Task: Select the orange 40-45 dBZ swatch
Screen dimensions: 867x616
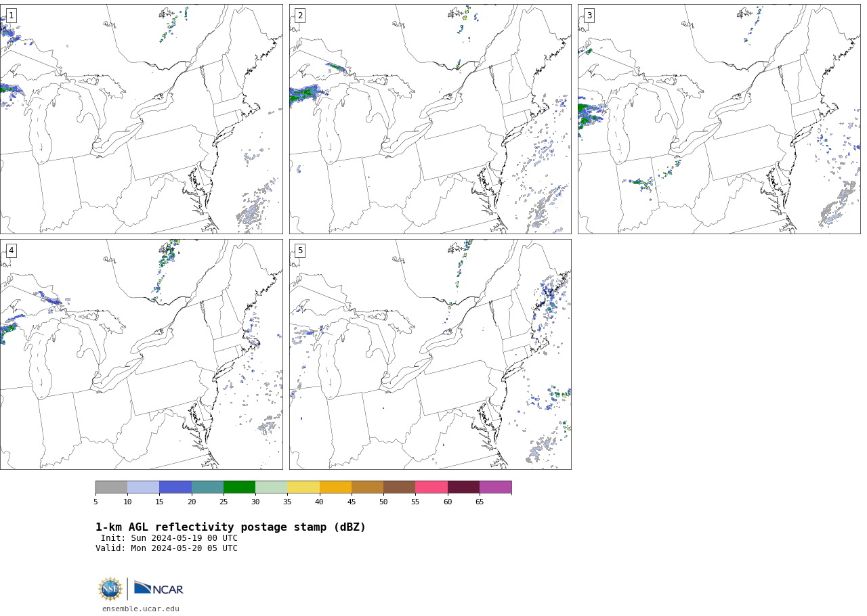Action: point(335,487)
